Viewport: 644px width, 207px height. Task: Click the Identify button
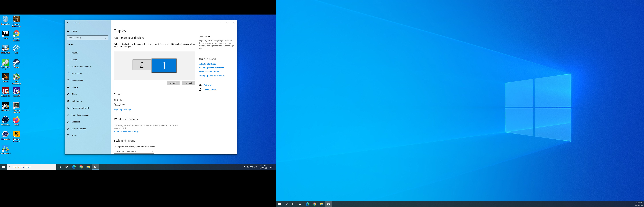click(x=173, y=83)
